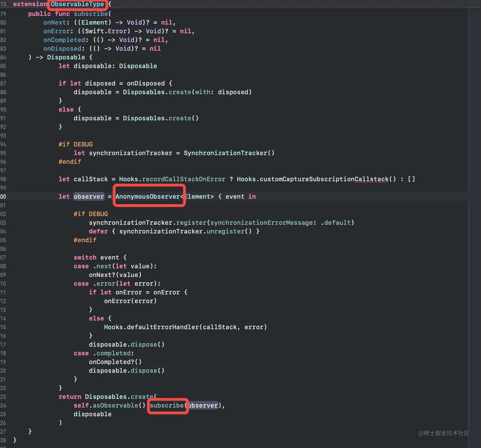Click line number 94 in the gutter
Viewport: 481px width, 448px height.
point(3,144)
